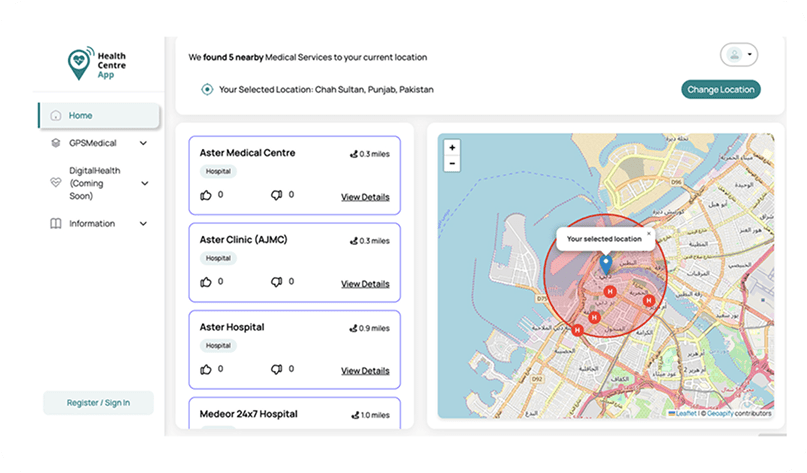This screenshot has width=807, height=473.
Task: Go to the Home menu item
Action: click(98, 115)
